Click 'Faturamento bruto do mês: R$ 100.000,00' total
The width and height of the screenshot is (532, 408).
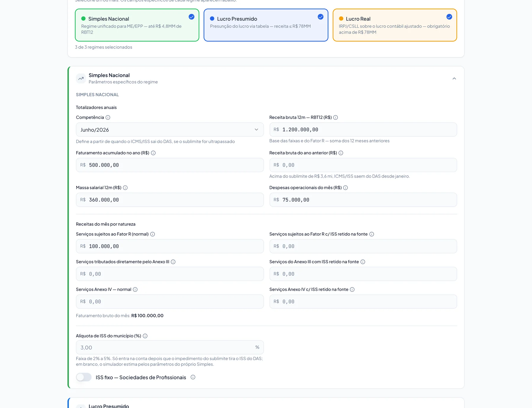(x=120, y=316)
